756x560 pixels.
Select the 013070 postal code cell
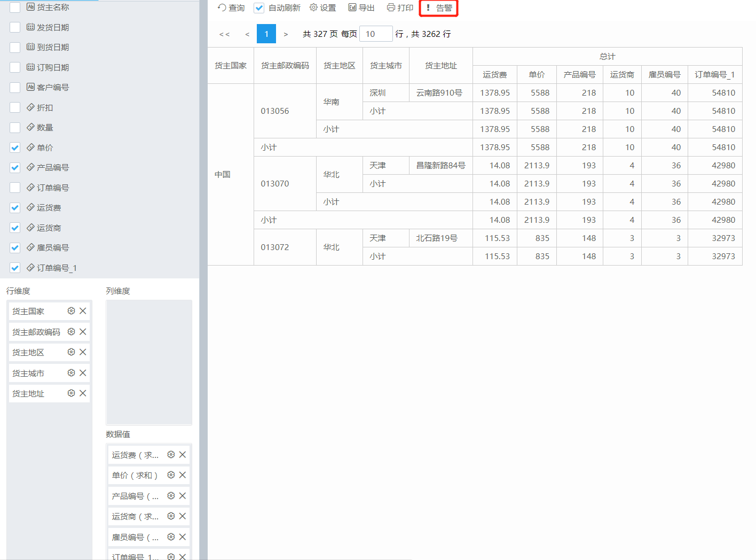[x=285, y=184]
